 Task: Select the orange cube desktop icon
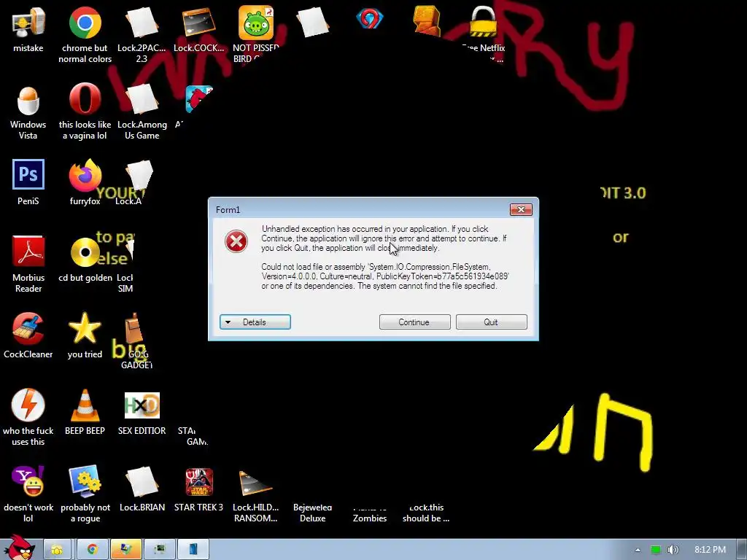pyautogui.click(x=426, y=20)
